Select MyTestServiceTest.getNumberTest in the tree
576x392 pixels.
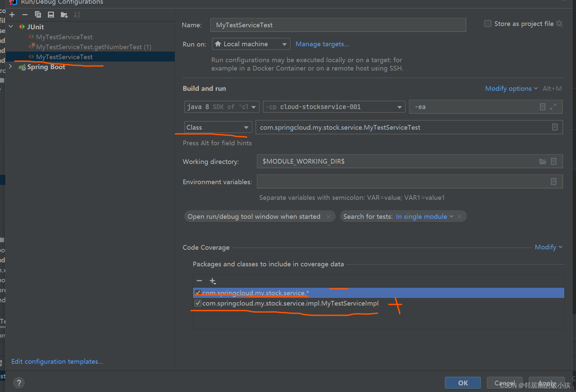(x=94, y=47)
